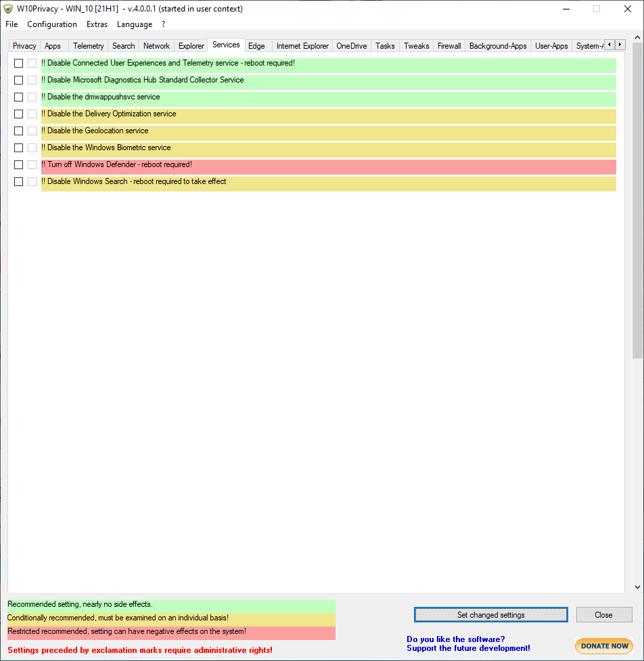This screenshot has height=661, width=644.
Task: Switch to the User-Apps tab
Action: (551, 45)
